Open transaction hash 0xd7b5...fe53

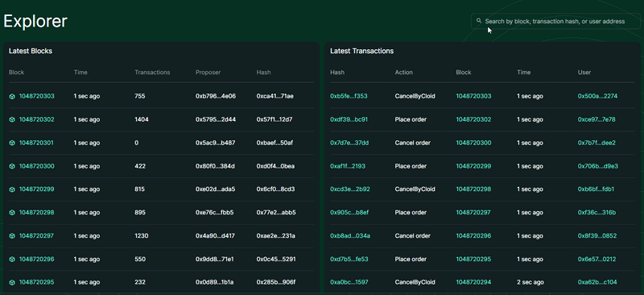coord(349,260)
